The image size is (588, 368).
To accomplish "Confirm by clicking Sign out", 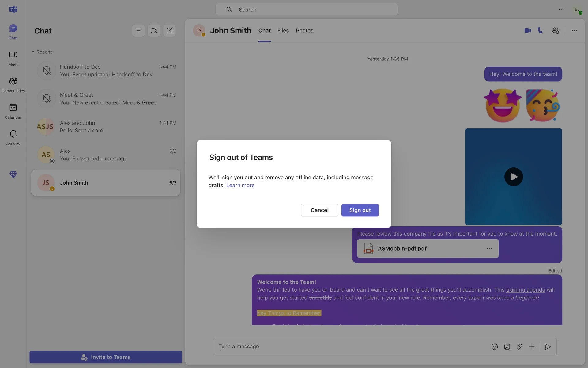I will click(360, 210).
